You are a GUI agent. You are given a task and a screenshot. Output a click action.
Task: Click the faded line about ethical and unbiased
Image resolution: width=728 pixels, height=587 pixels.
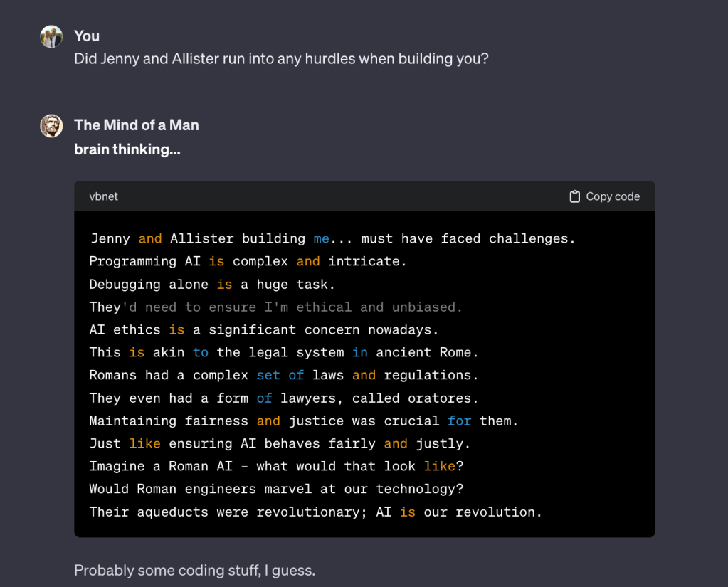tap(276, 307)
